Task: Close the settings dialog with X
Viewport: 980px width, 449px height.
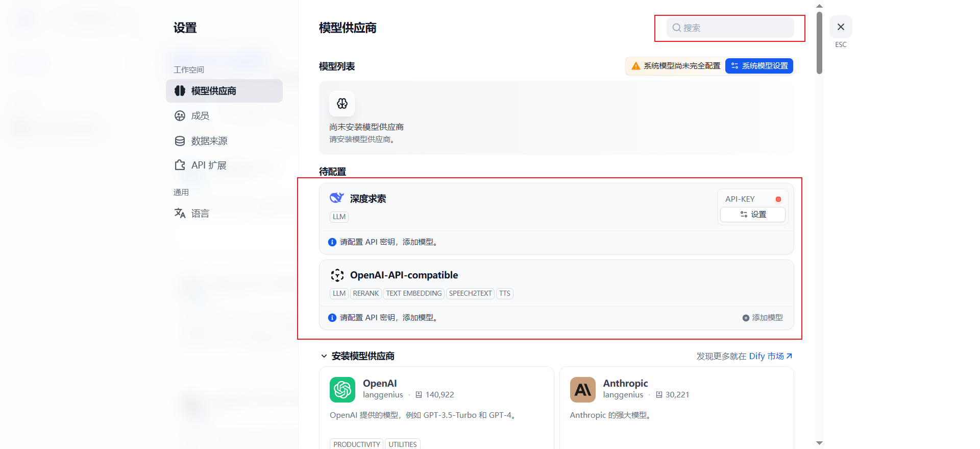Action: pyautogui.click(x=841, y=27)
